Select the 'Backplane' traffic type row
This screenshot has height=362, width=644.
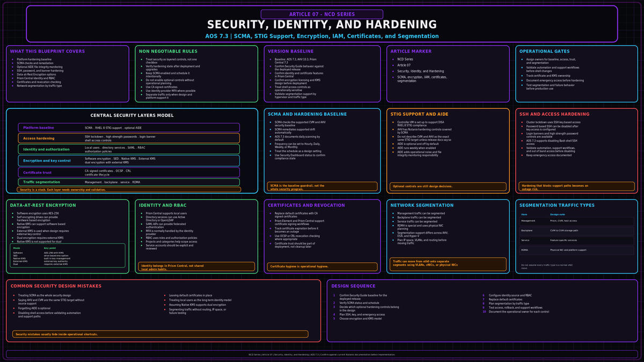coord(577,230)
